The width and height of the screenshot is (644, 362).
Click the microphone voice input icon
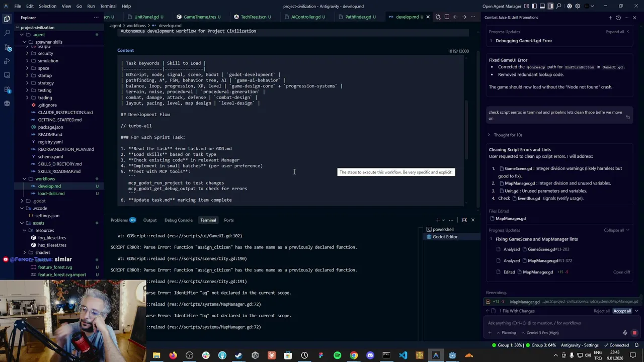point(625,333)
